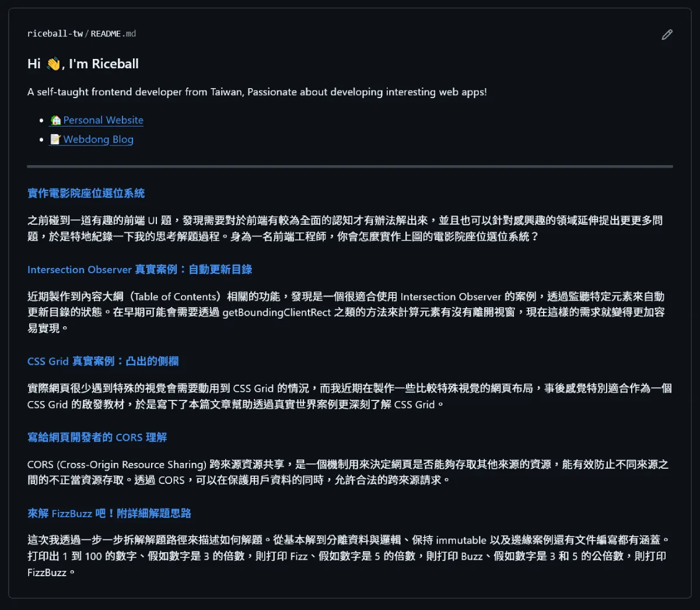This screenshot has width=700, height=610.
Task: Follow the CSS Grid 真實案例 article link
Action: click(103, 361)
